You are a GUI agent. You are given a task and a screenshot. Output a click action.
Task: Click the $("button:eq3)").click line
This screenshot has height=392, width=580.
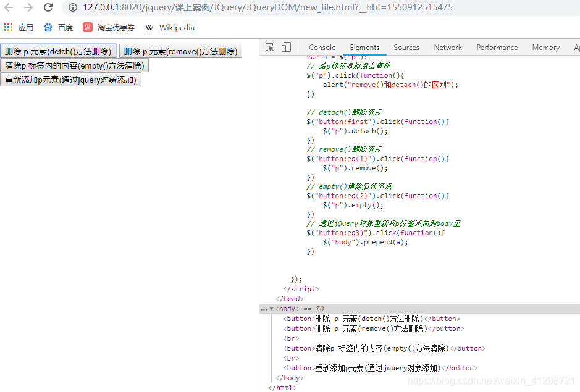pyautogui.click(x=376, y=233)
